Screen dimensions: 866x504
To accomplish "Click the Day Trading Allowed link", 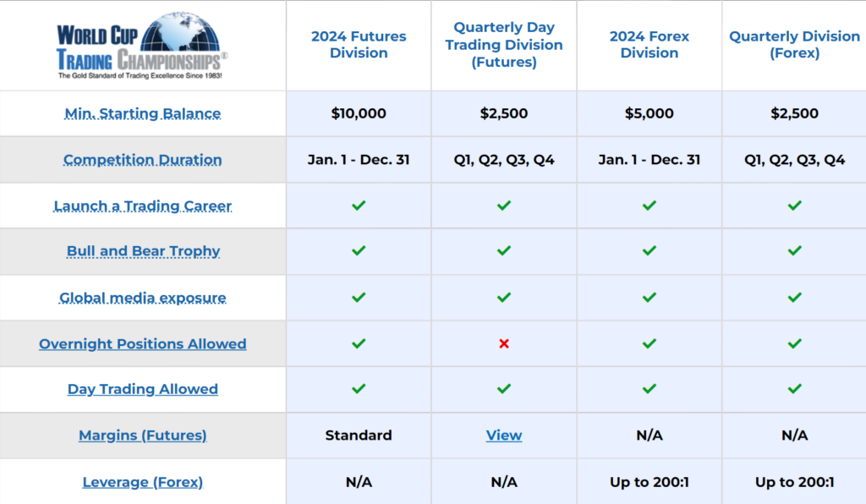I will 143,389.
